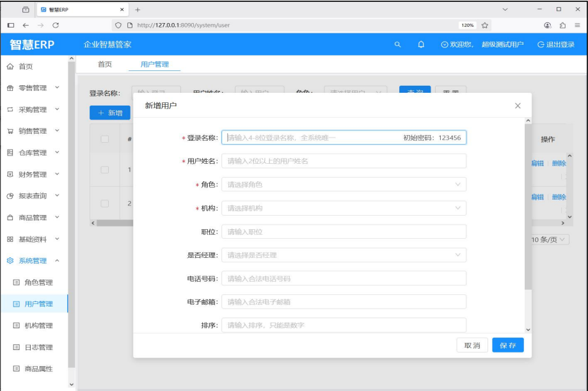Image resolution: width=588 pixels, height=391 pixels.
Task: Click the 超级测试用户 username text
Action: 502,45
